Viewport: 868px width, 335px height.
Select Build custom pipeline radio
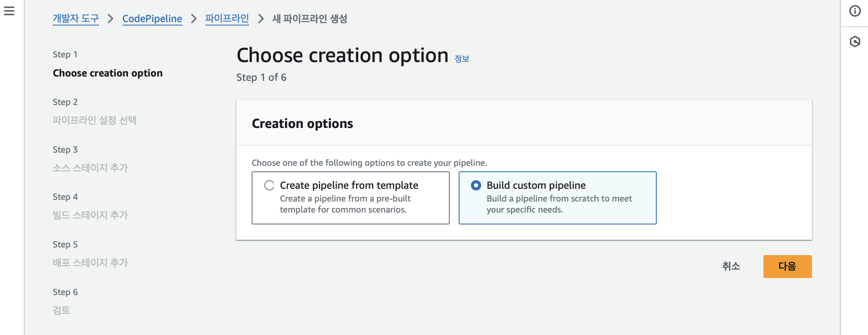click(x=476, y=185)
